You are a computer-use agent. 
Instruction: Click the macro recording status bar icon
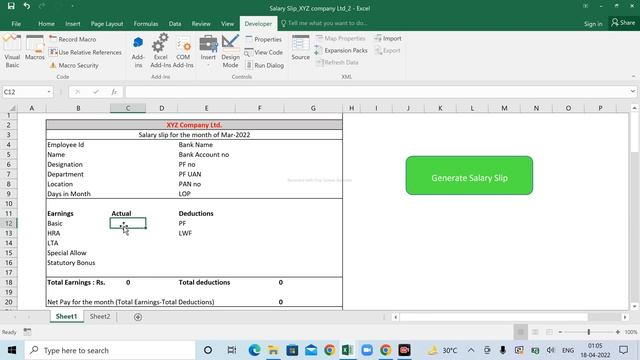(x=27, y=332)
